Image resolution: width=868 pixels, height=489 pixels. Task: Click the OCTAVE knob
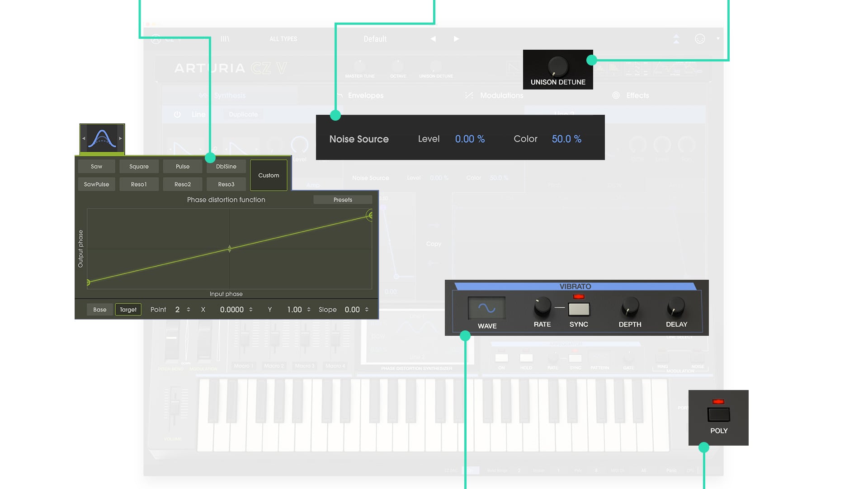[x=398, y=66]
